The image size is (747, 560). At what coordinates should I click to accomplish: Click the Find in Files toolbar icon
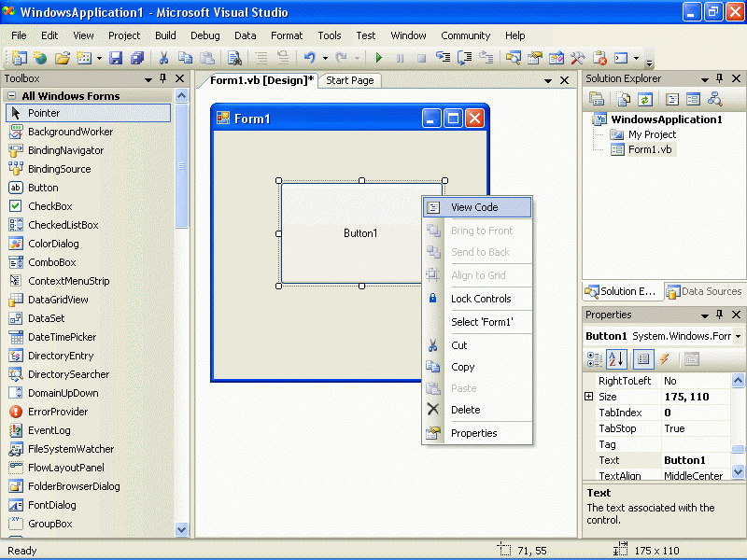click(x=234, y=58)
